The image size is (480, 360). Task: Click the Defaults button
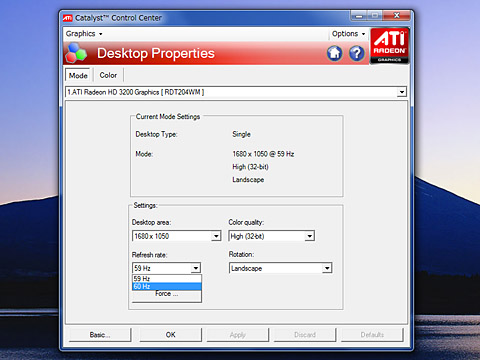[372, 335]
